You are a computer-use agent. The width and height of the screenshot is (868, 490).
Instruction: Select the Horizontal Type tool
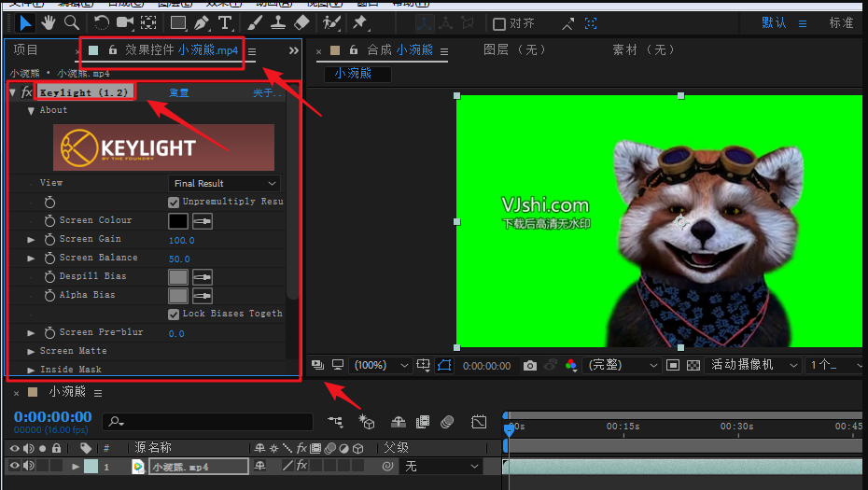[x=225, y=22]
